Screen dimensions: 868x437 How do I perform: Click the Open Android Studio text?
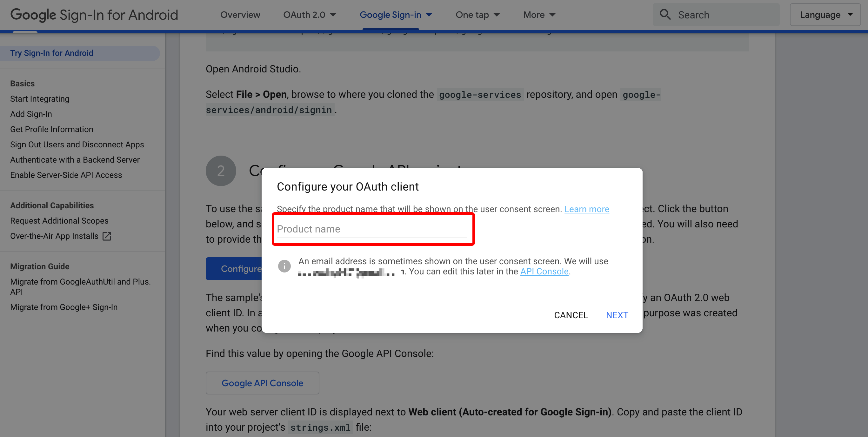(x=253, y=69)
